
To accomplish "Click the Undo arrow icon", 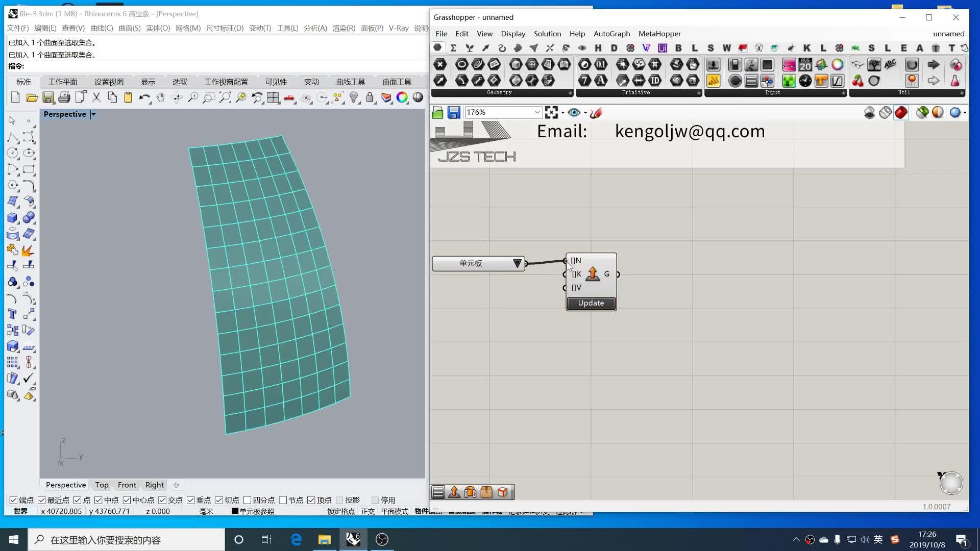I will pyautogui.click(x=144, y=97).
